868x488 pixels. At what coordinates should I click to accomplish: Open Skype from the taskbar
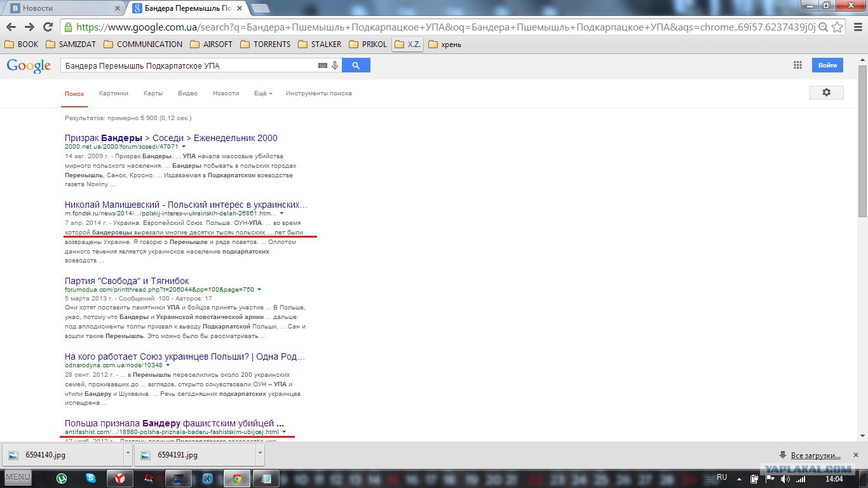tap(91, 478)
